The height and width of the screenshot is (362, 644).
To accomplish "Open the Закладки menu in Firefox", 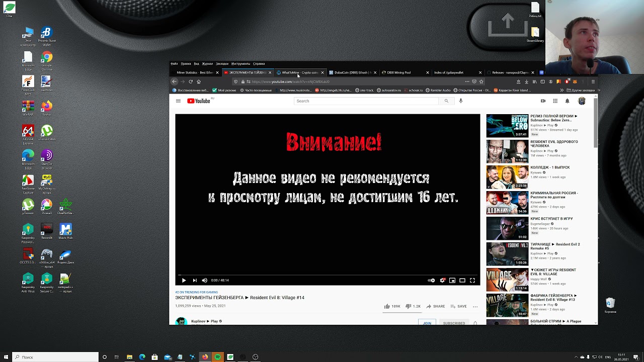I will [222, 64].
